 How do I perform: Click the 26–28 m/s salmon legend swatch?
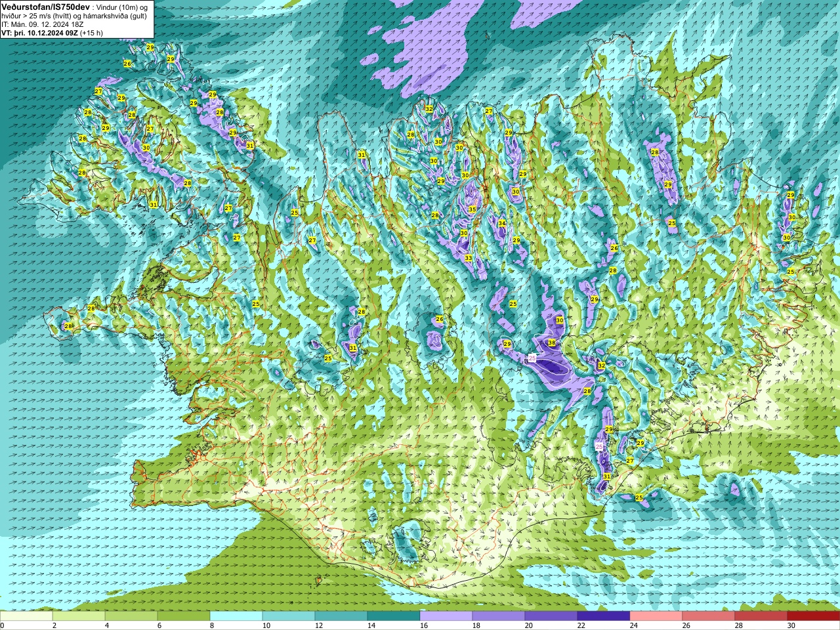(x=709, y=616)
